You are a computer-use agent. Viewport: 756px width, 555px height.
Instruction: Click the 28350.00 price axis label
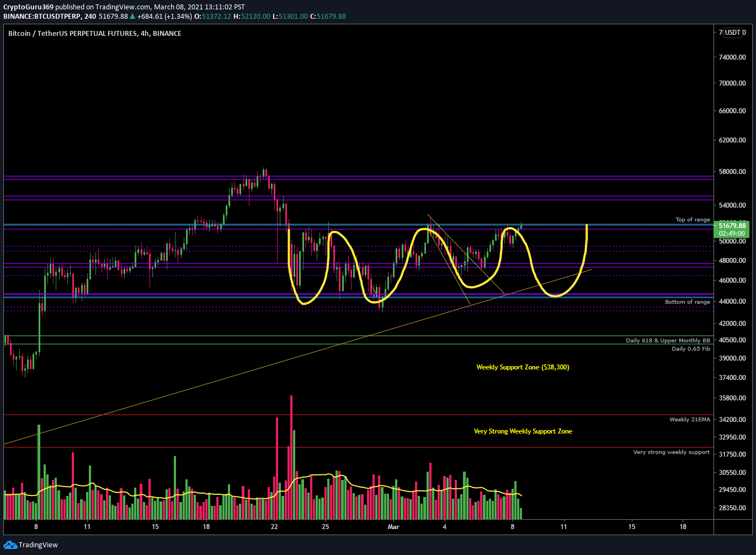click(732, 508)
